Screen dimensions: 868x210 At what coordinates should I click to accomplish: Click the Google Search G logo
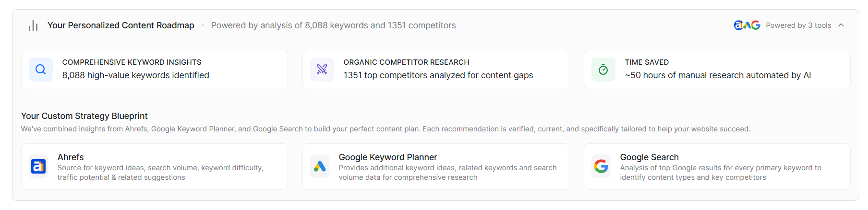[x=601, y=166]
